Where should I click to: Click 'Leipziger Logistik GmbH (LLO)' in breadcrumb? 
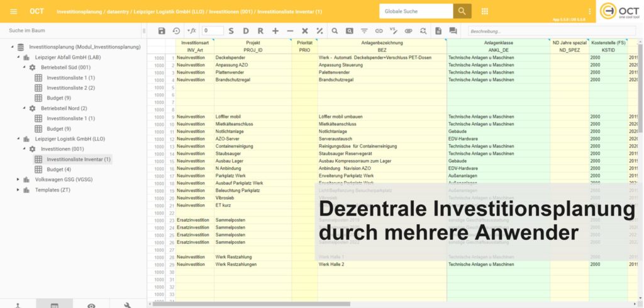169,12
